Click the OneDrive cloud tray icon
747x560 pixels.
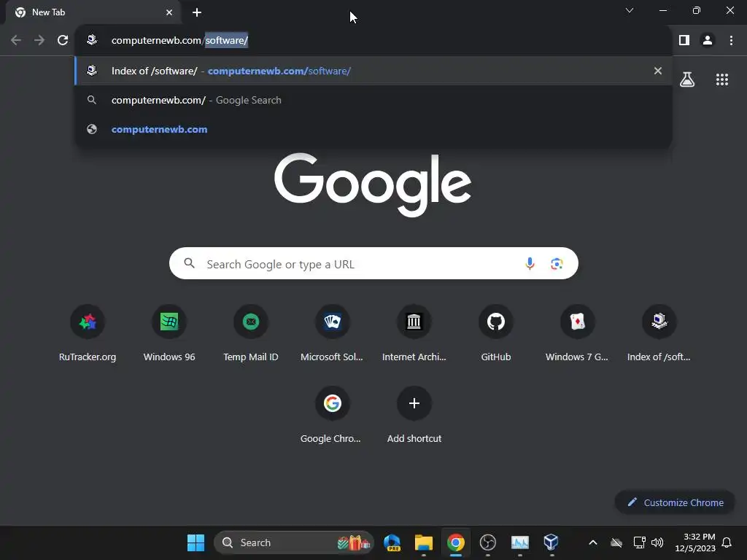click(x=616, y=542)
